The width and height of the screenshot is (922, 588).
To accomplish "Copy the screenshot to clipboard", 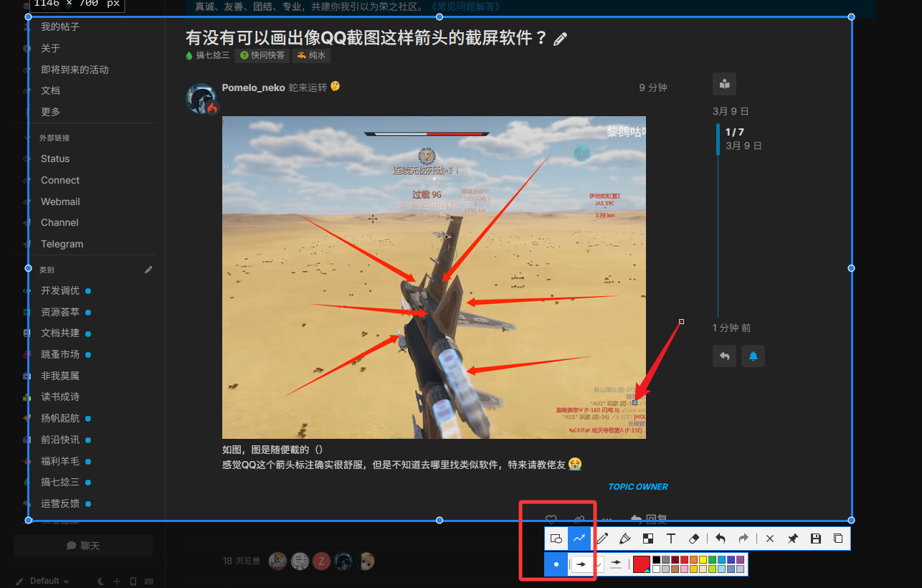I will [838, 539].
